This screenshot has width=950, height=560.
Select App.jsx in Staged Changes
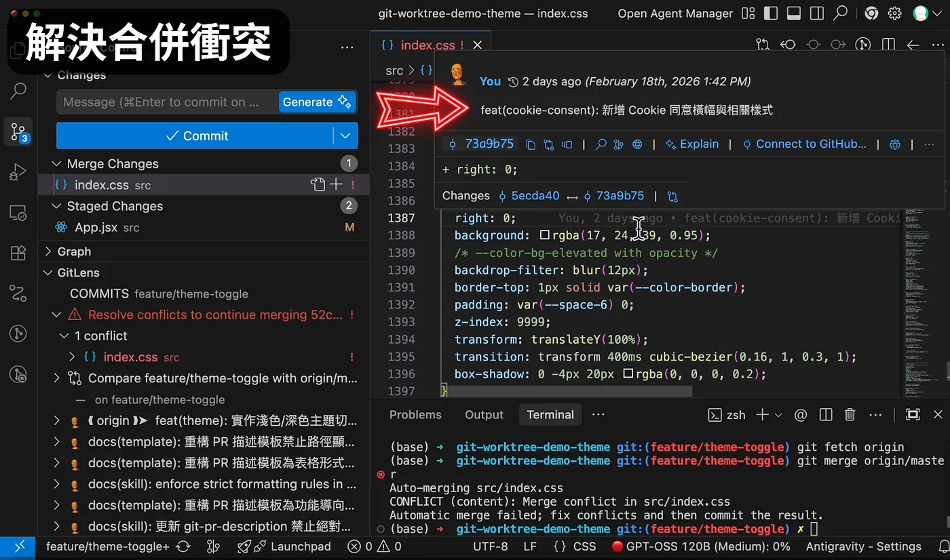click(204, 227)
